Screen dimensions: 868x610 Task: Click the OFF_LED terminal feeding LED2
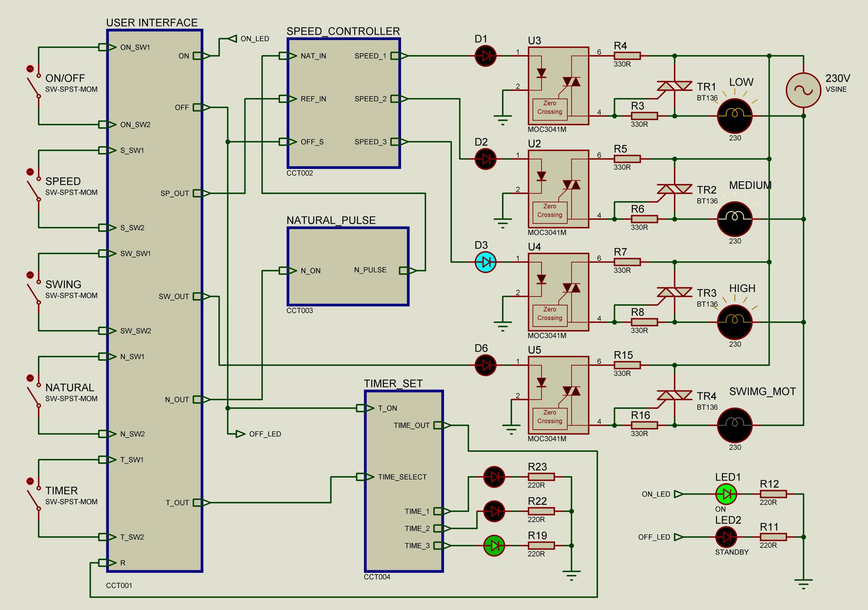[679, 537]
